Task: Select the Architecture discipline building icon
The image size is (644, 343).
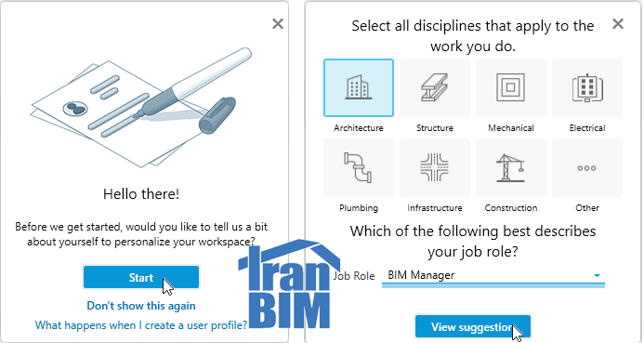Action: click(359, 87)
